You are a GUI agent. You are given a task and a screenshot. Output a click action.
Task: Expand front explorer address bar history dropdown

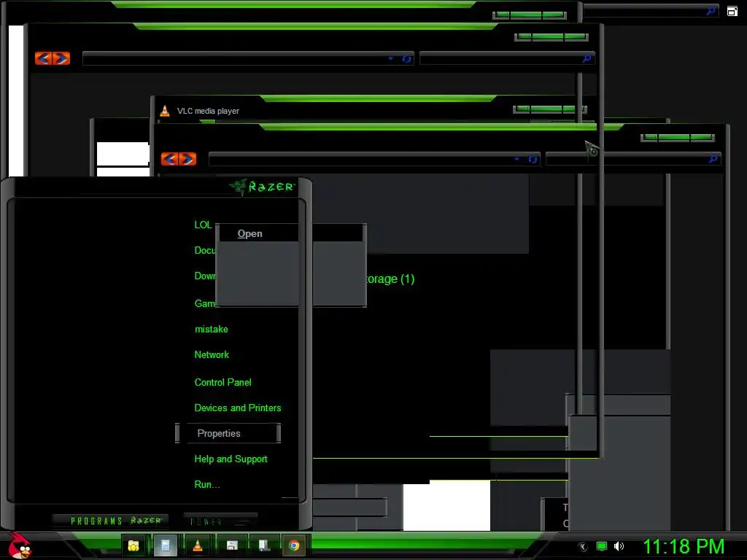tap(517, 159)
